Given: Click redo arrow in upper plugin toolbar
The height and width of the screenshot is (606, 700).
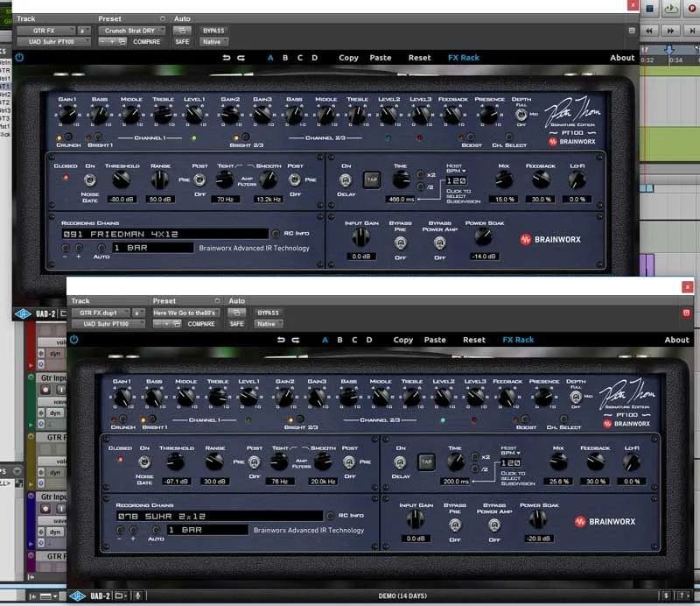Looking at the screenshot, I should (x=241, y=58).
